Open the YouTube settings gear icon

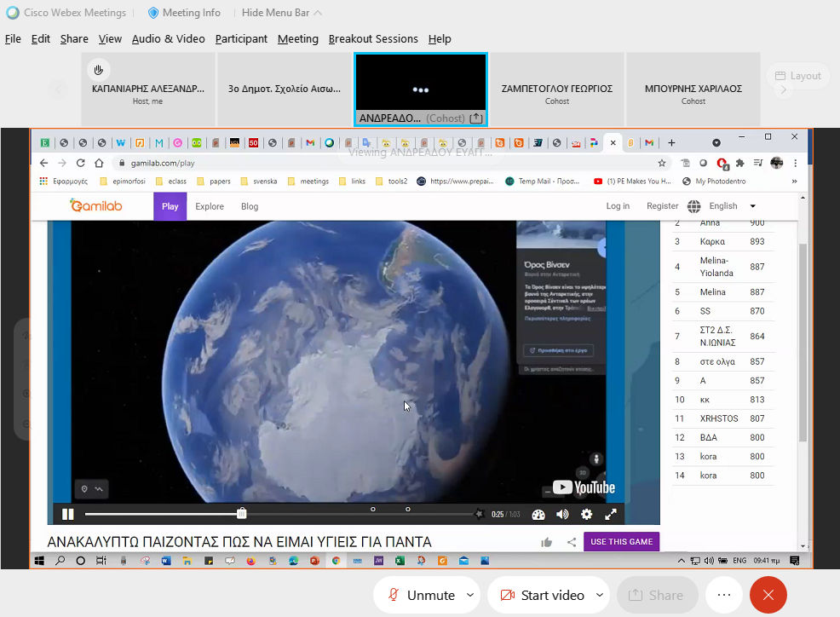coord(586,514)
